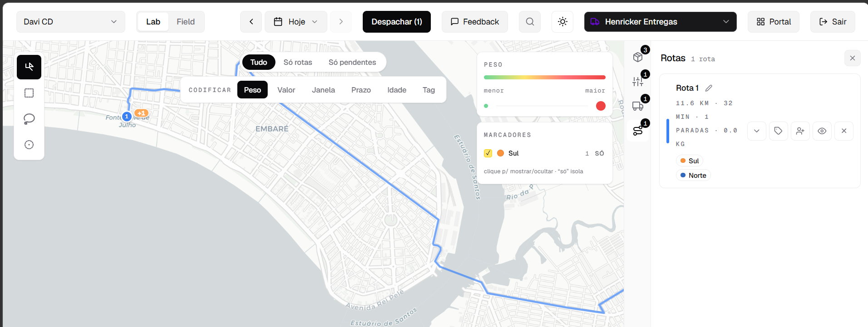Open the filter sliders panel
This screenshot has height=327, width=868.
(x=638, y=82)
